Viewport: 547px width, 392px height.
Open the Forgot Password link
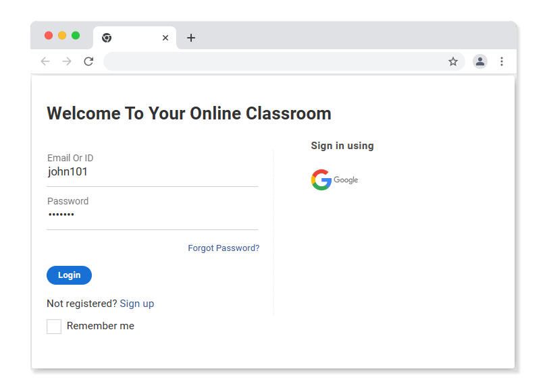click(x=224, y=248)
